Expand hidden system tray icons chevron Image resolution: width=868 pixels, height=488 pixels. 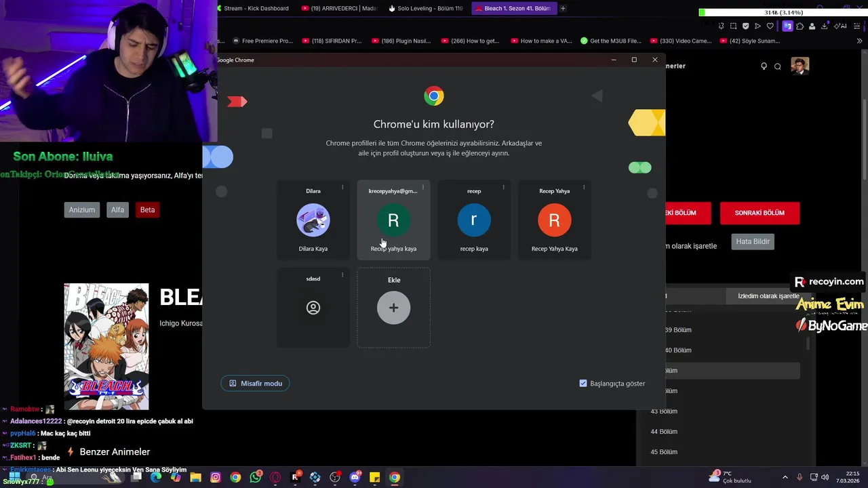[785, 477]
